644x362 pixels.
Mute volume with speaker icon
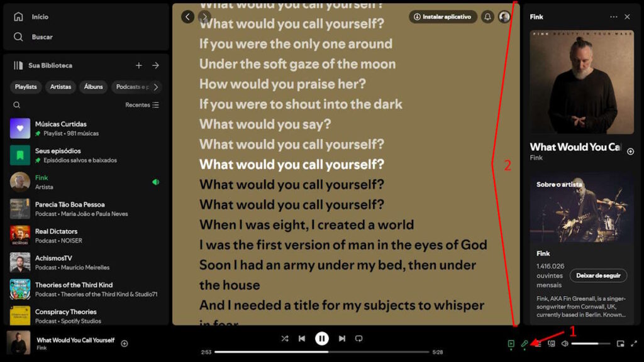(565, 344)
